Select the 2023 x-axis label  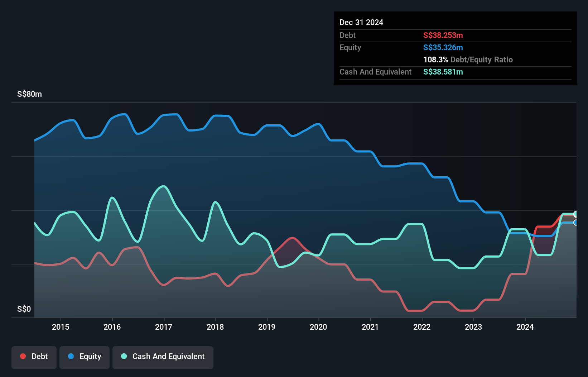(473, 327)
